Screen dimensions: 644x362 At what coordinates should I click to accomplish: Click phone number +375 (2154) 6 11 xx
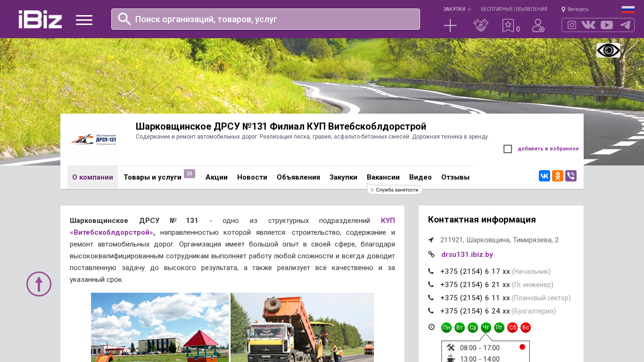(x=475, y=298)
